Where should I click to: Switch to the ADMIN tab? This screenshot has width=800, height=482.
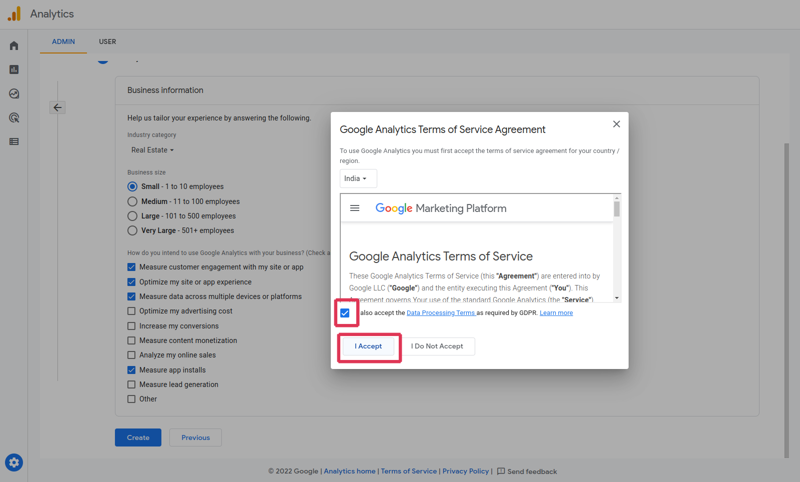tap(63, 42)
